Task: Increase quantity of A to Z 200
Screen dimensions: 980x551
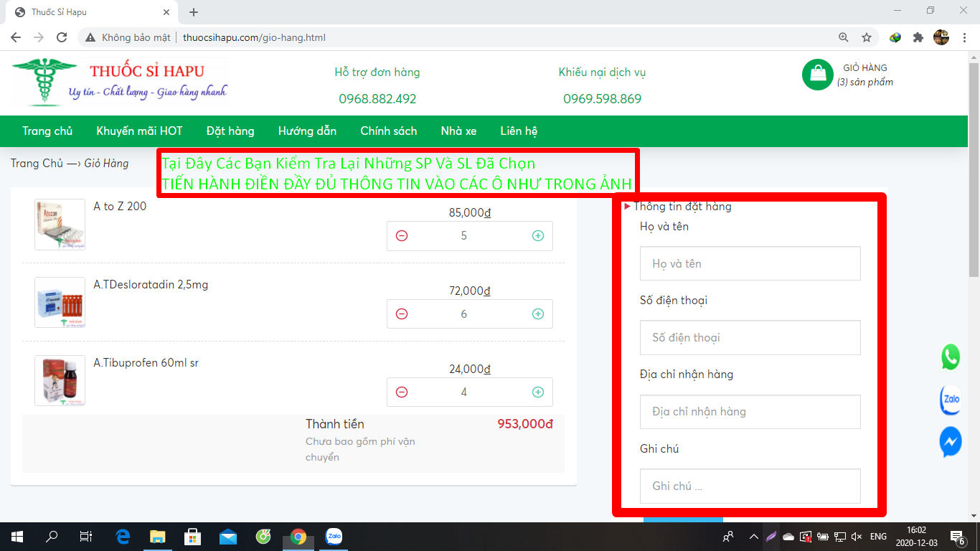Action: (537, 235)
